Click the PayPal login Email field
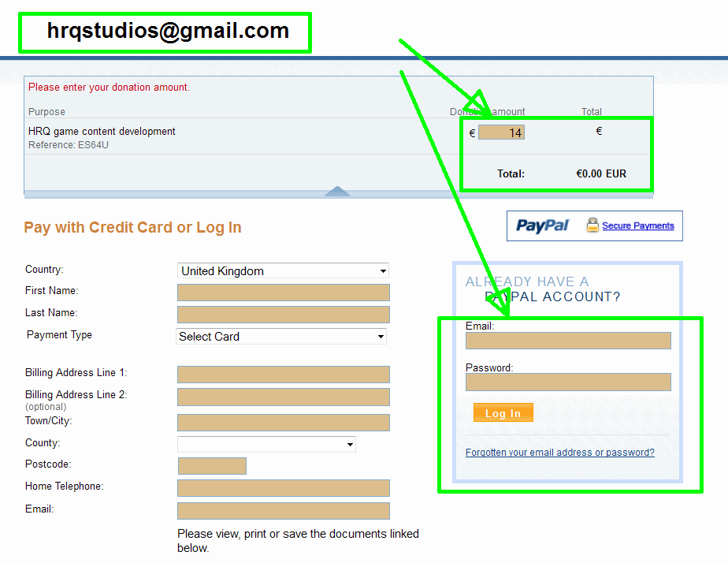This screenshot has width=728, height=563. pyautogui.click(x=568, y=341)
